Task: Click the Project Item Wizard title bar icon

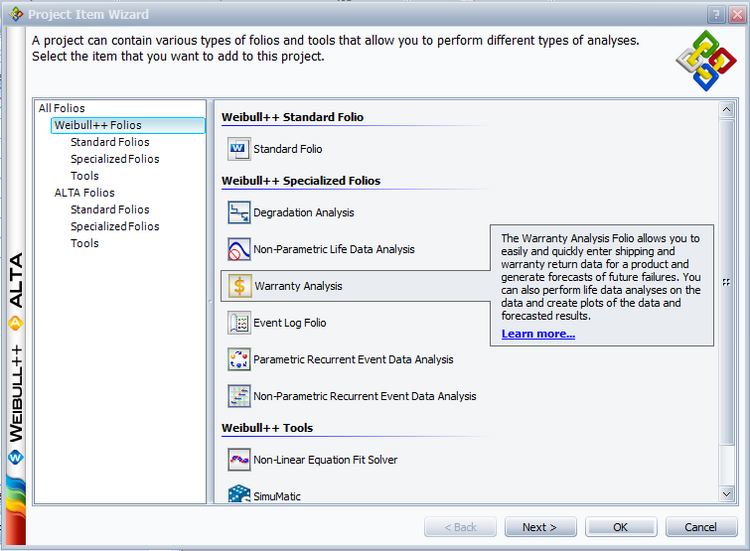Action: [16, 14]
